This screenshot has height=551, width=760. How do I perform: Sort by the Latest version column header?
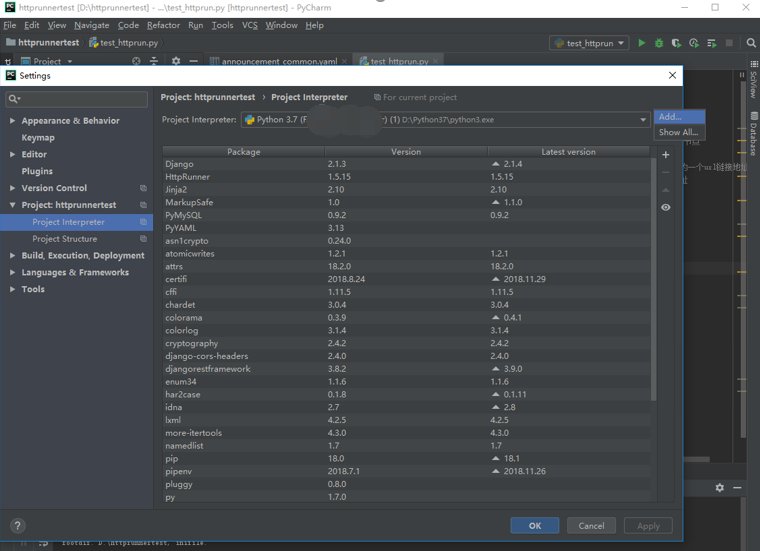coord(568,152)
